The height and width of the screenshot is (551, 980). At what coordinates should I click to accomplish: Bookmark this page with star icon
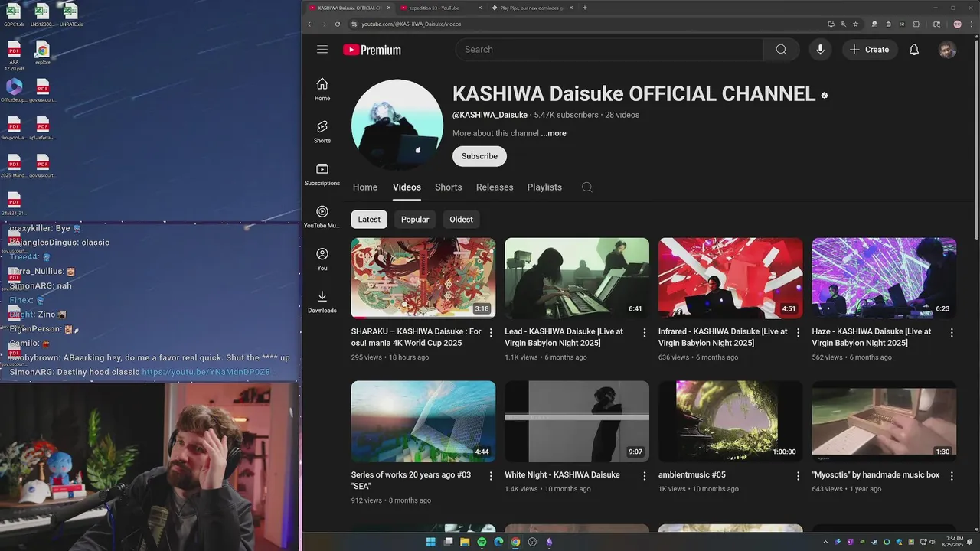click(x=855, y=24)
